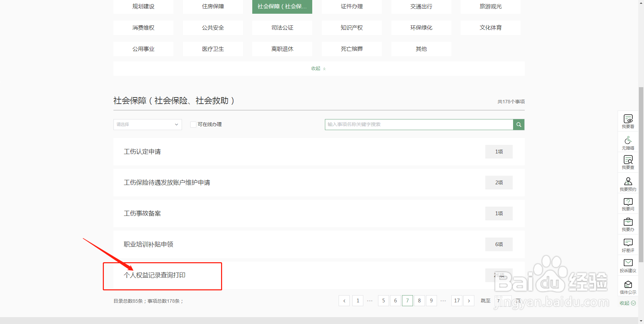Open the 工伤认定申请 item
The height and width of the screenshot is (324, 644).
pyautogui.click(x=142, y=151)
